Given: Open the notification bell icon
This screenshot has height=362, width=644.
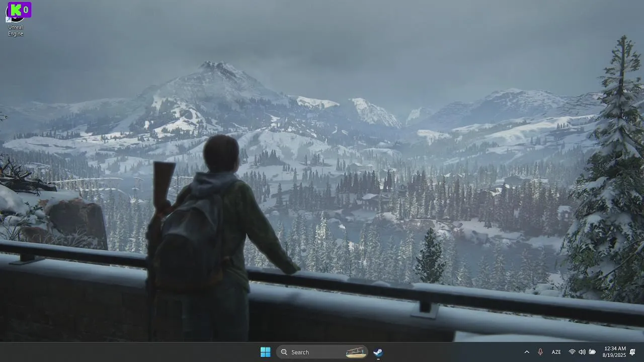Looking at the screenshot, I should pos(633,352).
